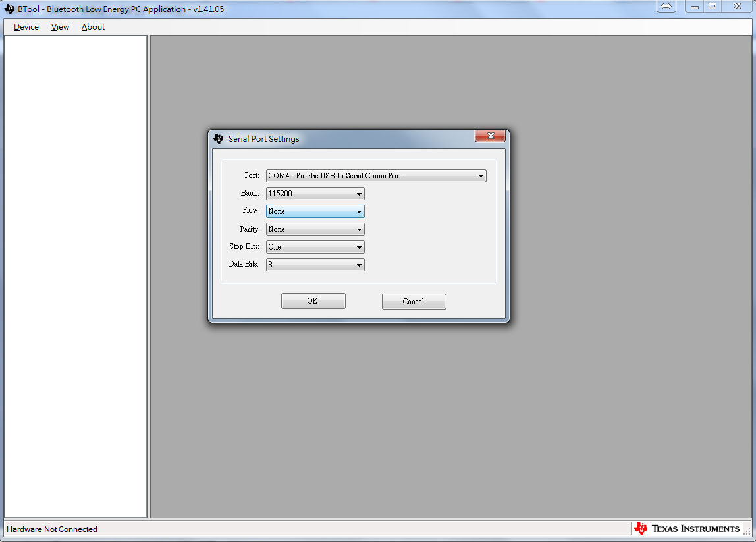Open the Baud rate dropdown
This screenshot has height=542, width=756.
[x=315, y=194]
